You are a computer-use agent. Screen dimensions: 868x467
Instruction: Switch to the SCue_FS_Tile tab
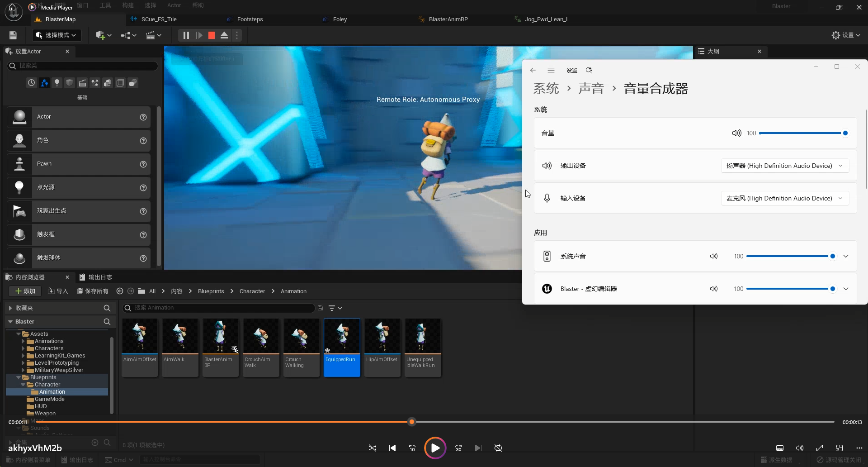[x=159, y=19]
